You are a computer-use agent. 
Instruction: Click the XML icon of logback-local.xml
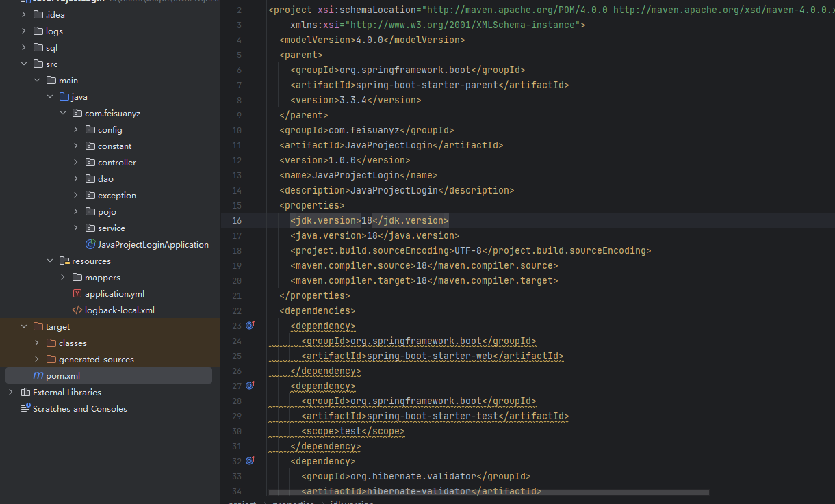(77, 310)
